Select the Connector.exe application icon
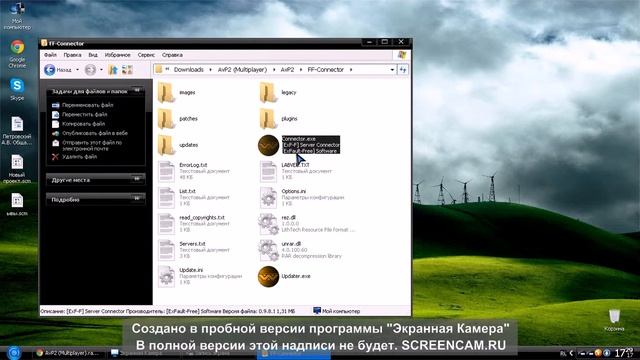This screenshot has height=360, width=640. pyautogui.click(x=268, y=145)
